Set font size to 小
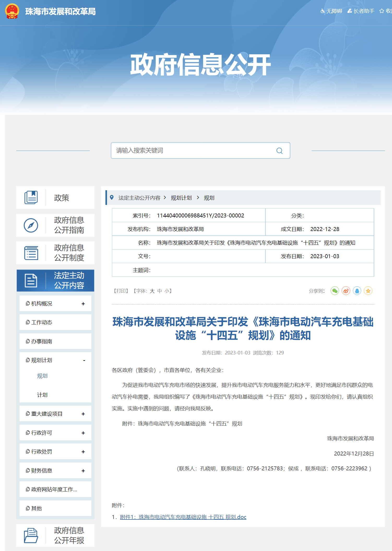Image resolution: width=392 pixels, height=551 pixels. (x=167, y=291)
